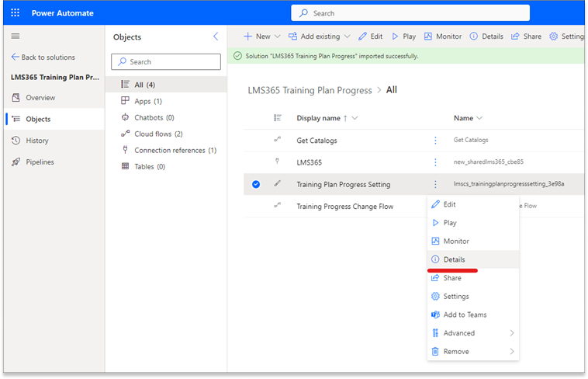Image resolution: width=588 pixels, height=379 pixels.
Task: Open the History page from the sidebar
Action: tap(36, 141)
